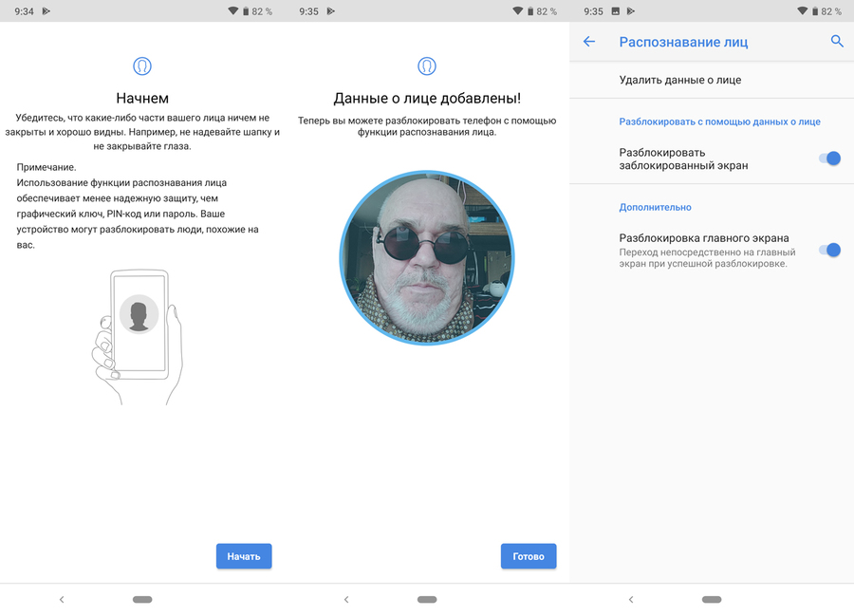The image size is (854, 616).
Task: Tap phone-in-hand illustration on Начнем screen
Action: click(x=138, y=337)
